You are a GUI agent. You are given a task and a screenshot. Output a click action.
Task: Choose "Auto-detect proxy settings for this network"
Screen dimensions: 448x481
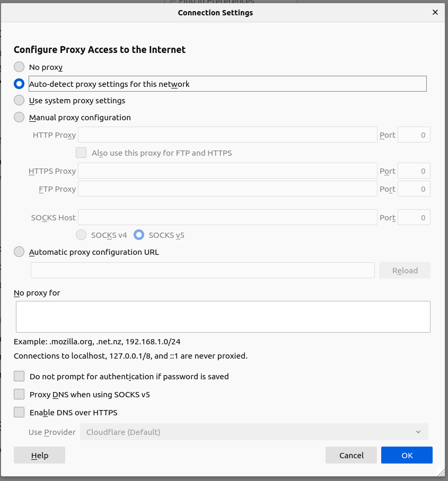coord(19,84)
